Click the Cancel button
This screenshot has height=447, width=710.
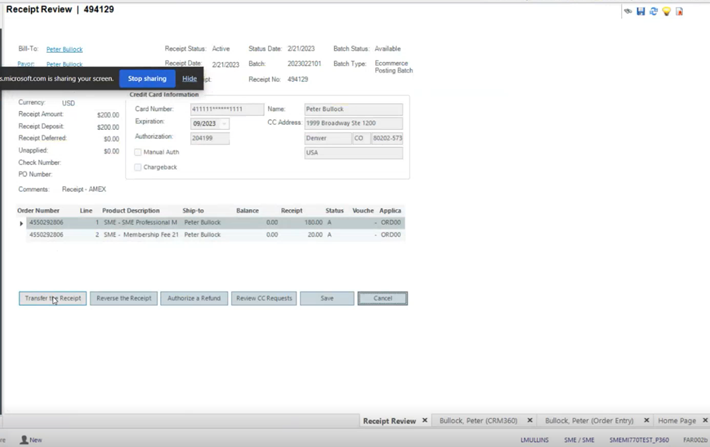pos(383,298)
